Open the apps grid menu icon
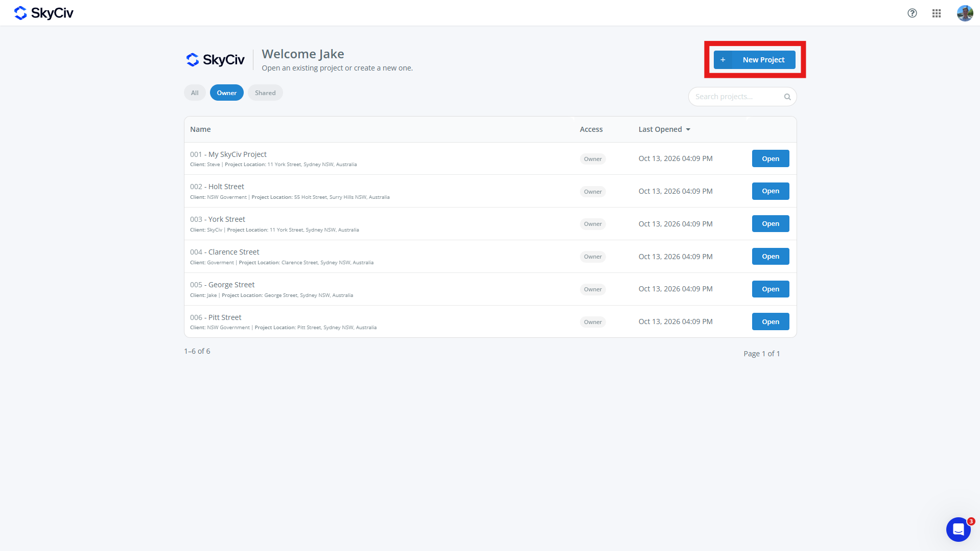This screenshot has width=980, height=551. tap(937, 13)
